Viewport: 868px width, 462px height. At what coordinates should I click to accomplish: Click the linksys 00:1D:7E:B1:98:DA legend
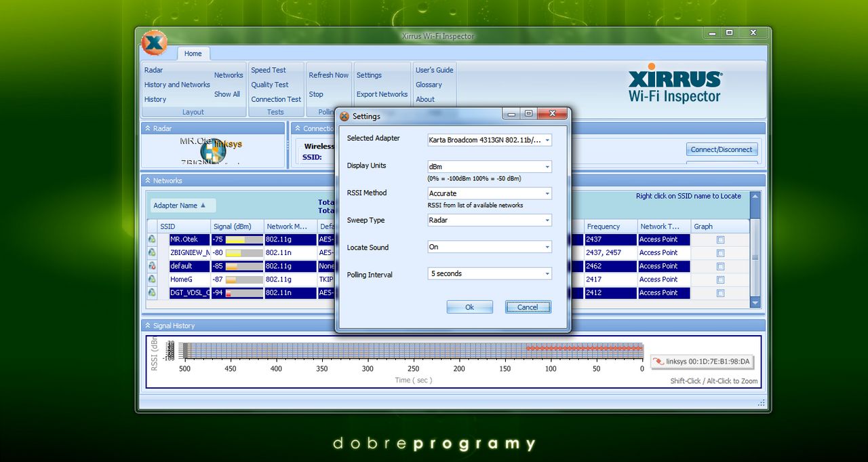701,362
